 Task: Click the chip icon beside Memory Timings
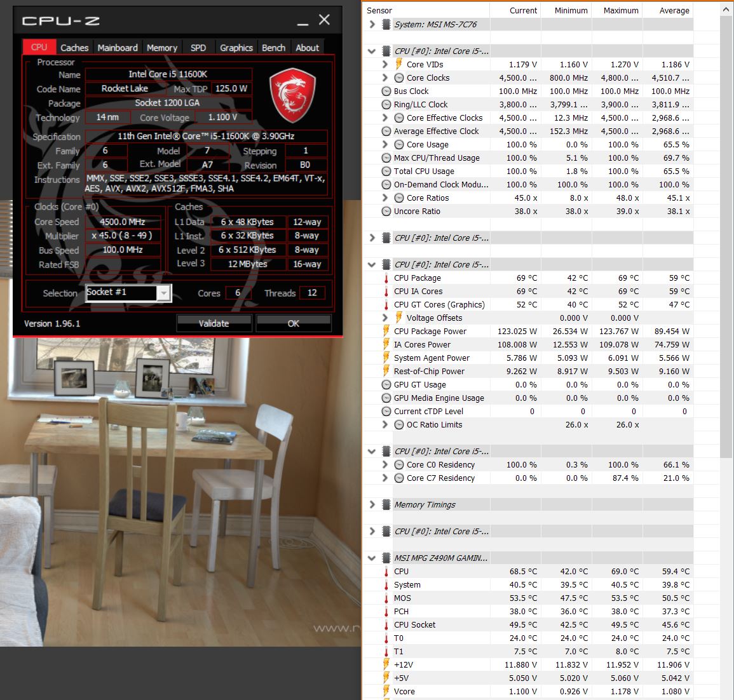pyautogui.click(x=386, y=504)
